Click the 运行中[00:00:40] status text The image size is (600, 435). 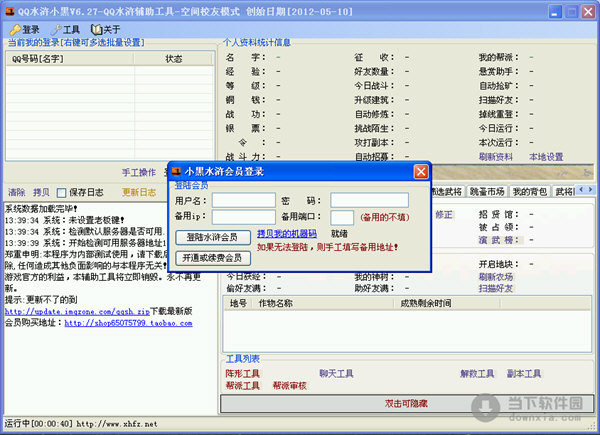(x=38, y=424)
